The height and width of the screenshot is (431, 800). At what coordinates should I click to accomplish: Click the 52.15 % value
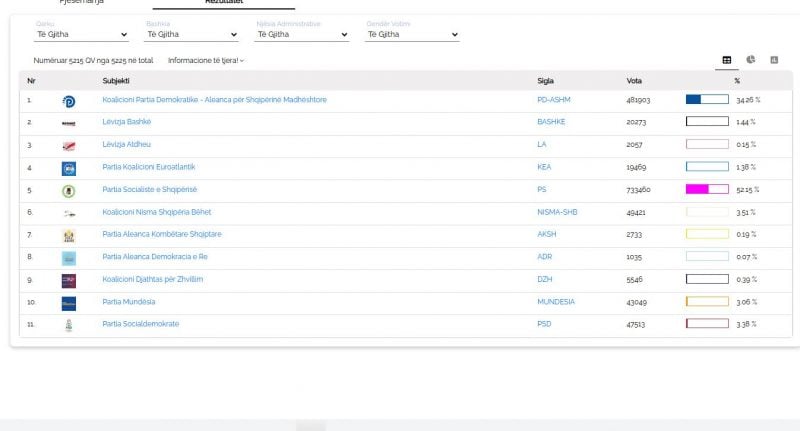click(x=747, y=190)
